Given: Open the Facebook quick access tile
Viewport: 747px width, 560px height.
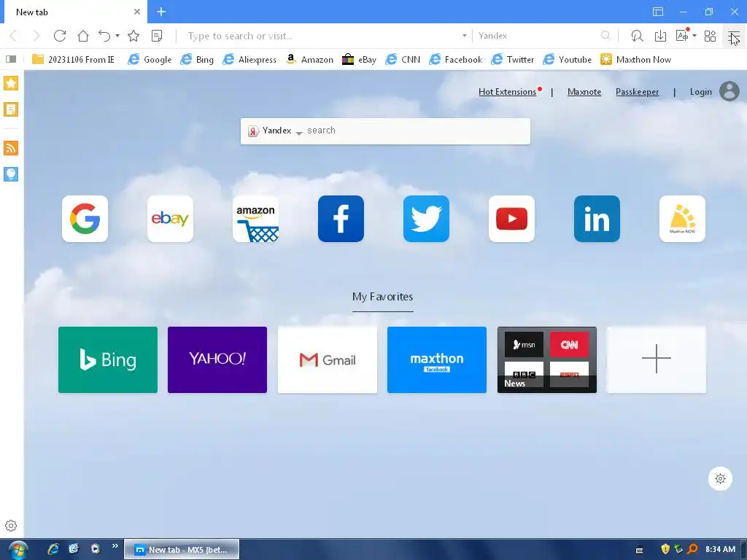Looking at the screenshot, I should (341, 219).
